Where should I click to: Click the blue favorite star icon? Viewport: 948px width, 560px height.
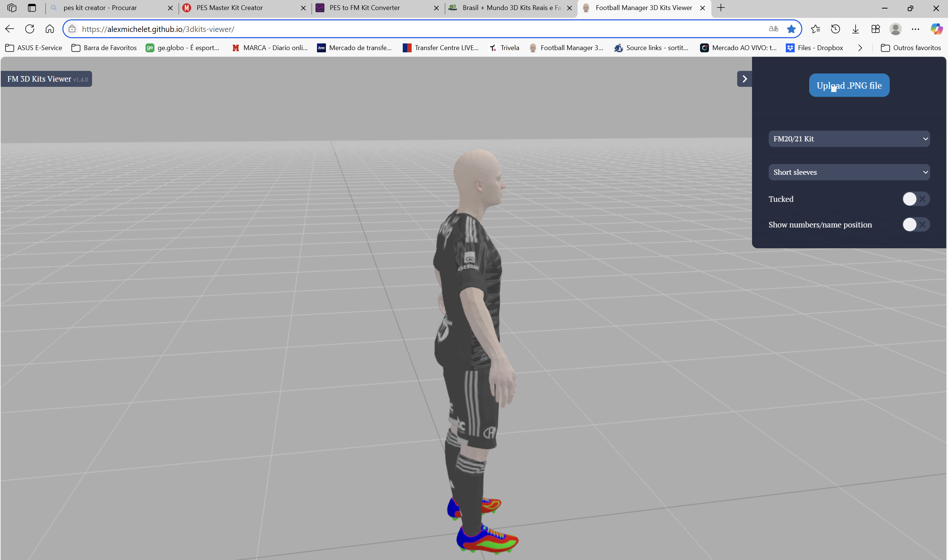tap(791, 29)
